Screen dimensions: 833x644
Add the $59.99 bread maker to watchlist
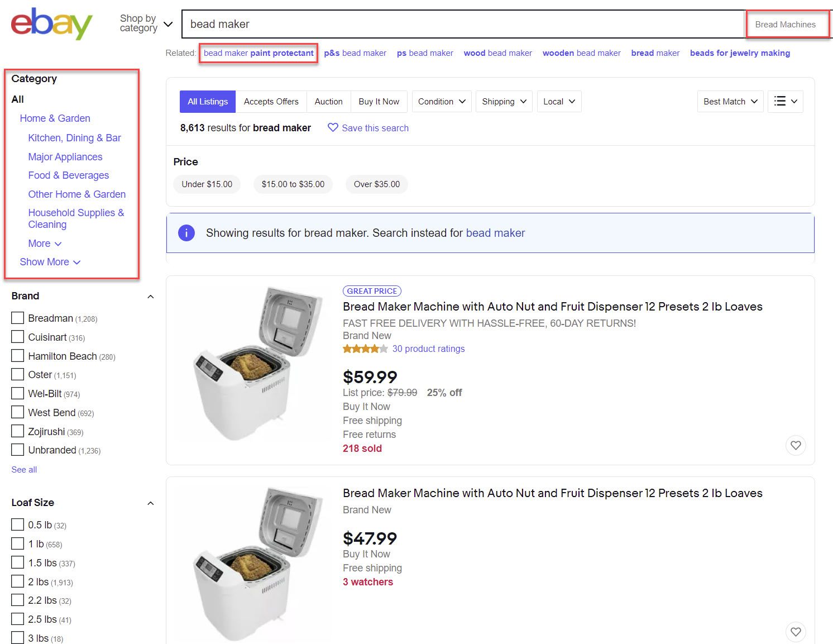point(796,445)
